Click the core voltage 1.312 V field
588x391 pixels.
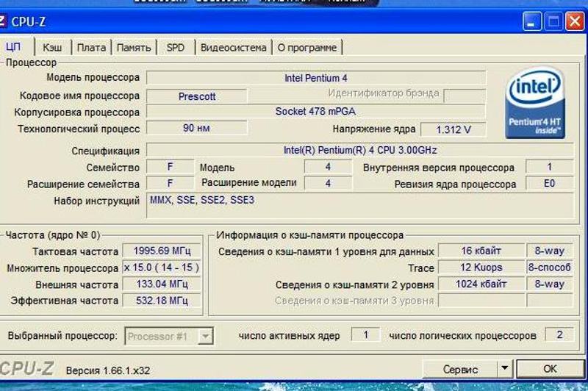(x=453, y=129)
